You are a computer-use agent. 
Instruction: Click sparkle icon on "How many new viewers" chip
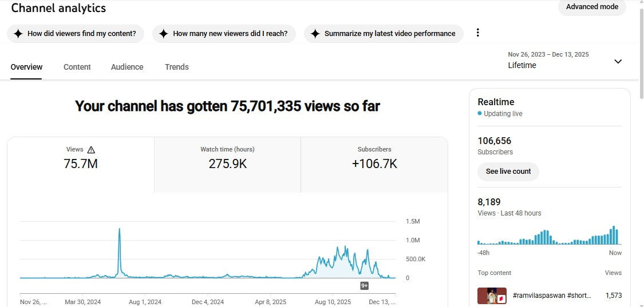164,34
